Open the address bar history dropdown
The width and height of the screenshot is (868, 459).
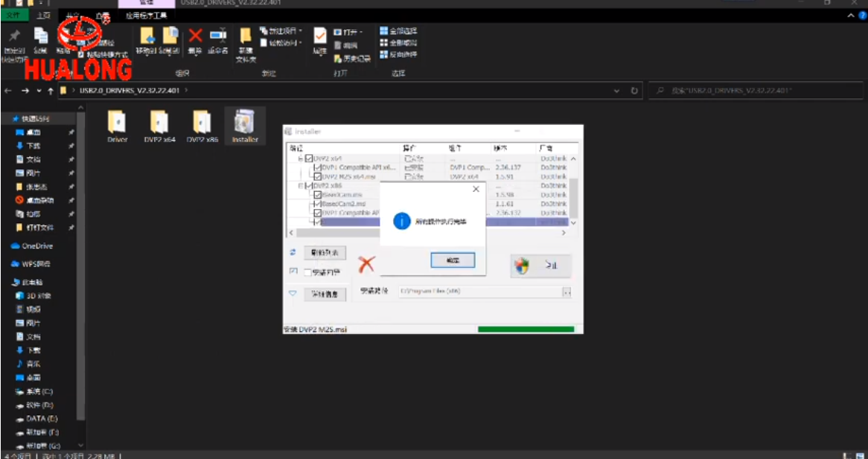pos(616,90)
